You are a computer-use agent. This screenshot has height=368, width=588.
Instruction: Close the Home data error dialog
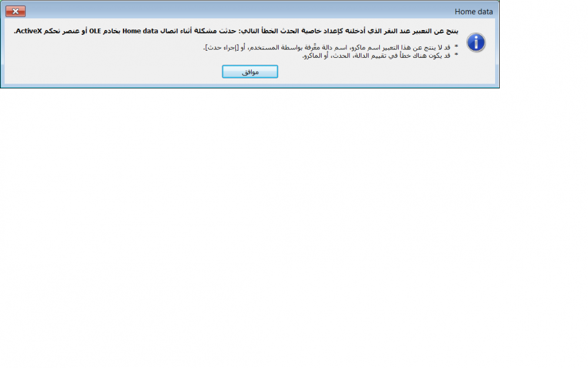pos(15,11)
